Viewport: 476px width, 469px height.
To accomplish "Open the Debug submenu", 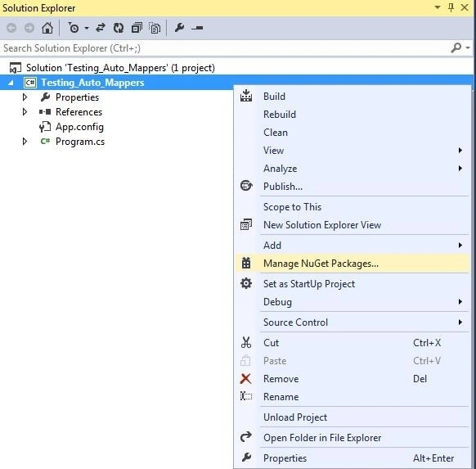I will click(353, 302).
